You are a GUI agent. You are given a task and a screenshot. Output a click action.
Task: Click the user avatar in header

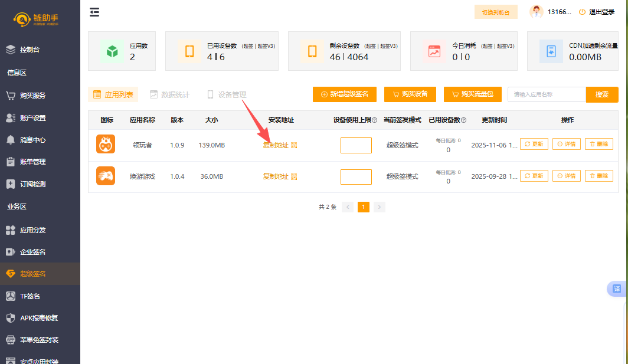point(536,12)
